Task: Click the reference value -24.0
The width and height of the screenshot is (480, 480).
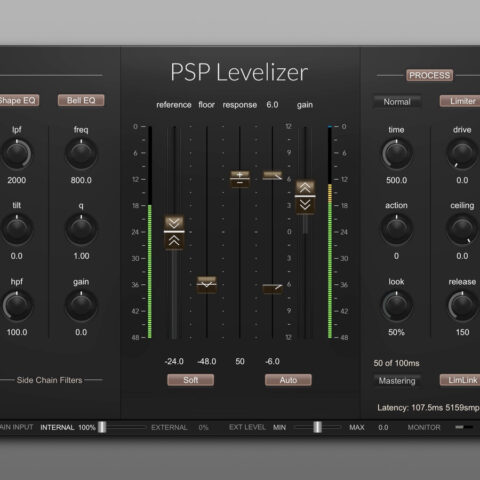Action: pos(174,361)
